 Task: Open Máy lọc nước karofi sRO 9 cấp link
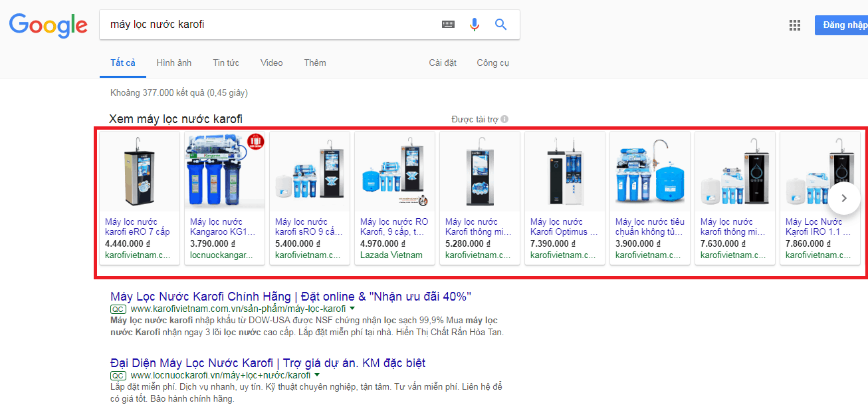click(309, 227)
